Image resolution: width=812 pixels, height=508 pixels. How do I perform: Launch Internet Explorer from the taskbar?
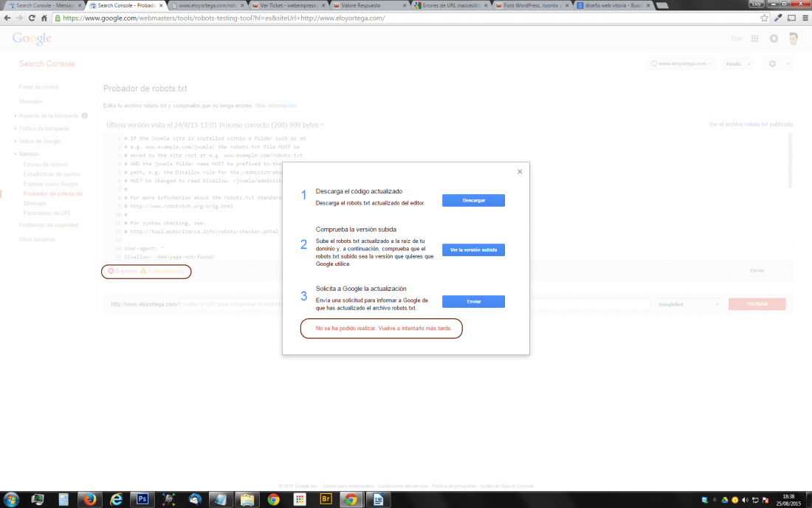[x=116, y=500]
